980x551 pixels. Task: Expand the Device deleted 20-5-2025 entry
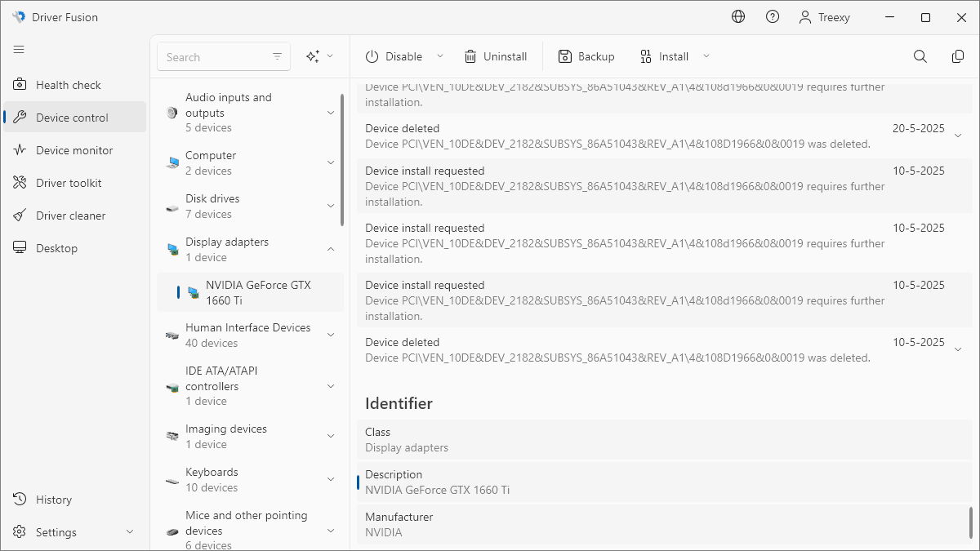pyautogui.click(x=958, y=136)
